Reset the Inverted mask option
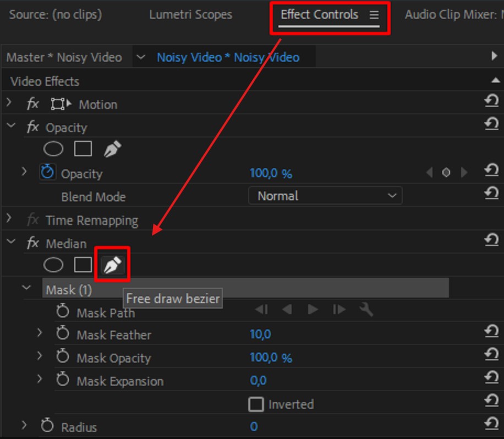 pos(492,401)
